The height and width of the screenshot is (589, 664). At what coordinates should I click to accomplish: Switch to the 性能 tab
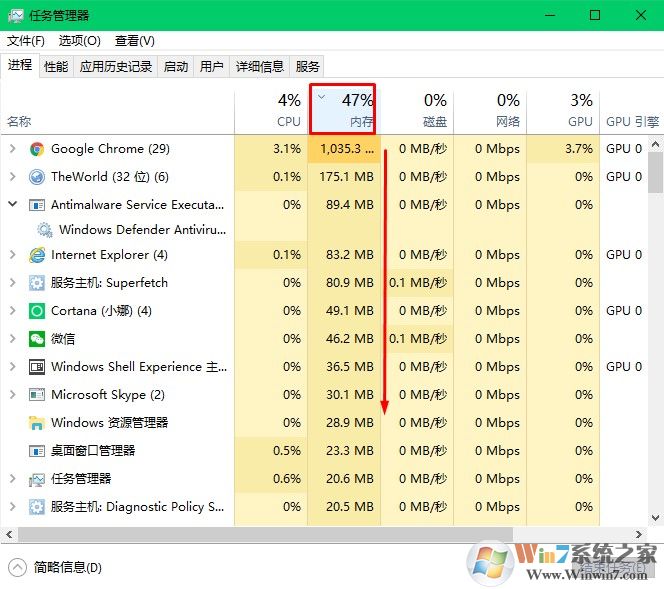(56, 67)
